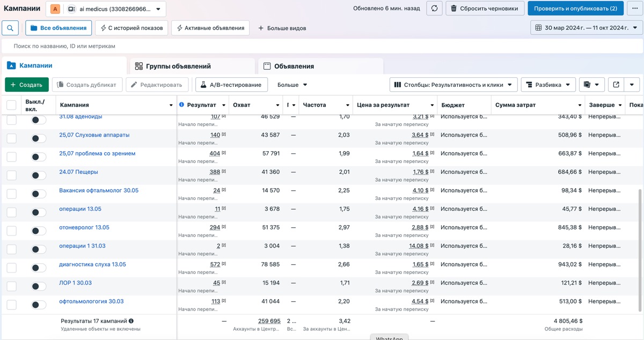This screenshot has height=340, width=644.
Task: Click Больше видов to add views
Action: pos(282,28)
